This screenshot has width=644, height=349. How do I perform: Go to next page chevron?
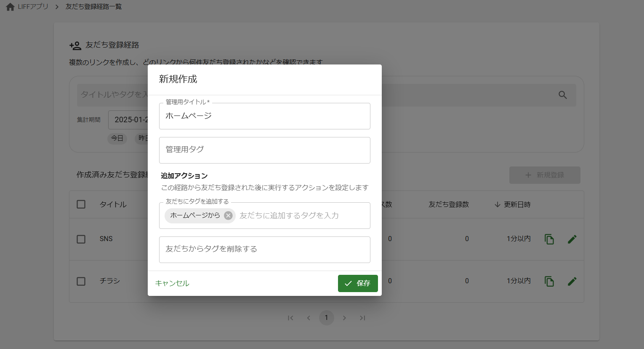coord(344,318)
